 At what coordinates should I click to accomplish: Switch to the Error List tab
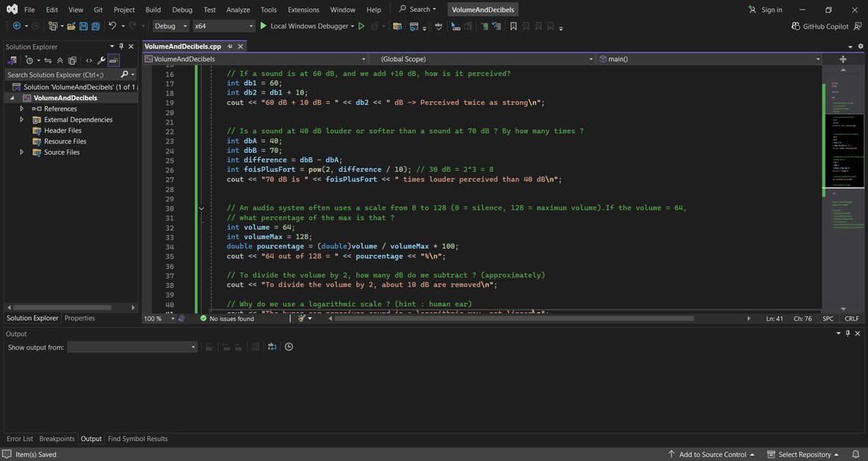(x=20, y=438)
